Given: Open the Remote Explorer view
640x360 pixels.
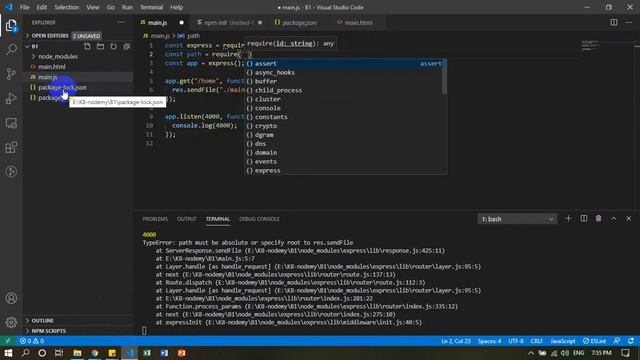Looking at the screenshot, I should (x=11, y=123).
